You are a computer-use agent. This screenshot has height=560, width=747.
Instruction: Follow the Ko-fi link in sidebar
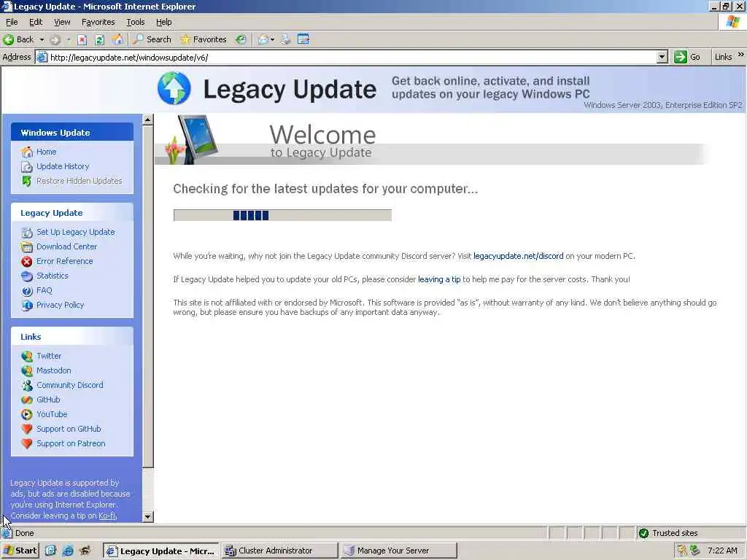(107, 516)
